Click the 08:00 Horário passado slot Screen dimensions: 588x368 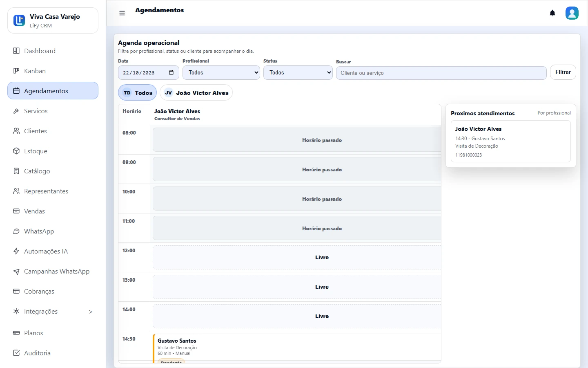click(297, 140)
